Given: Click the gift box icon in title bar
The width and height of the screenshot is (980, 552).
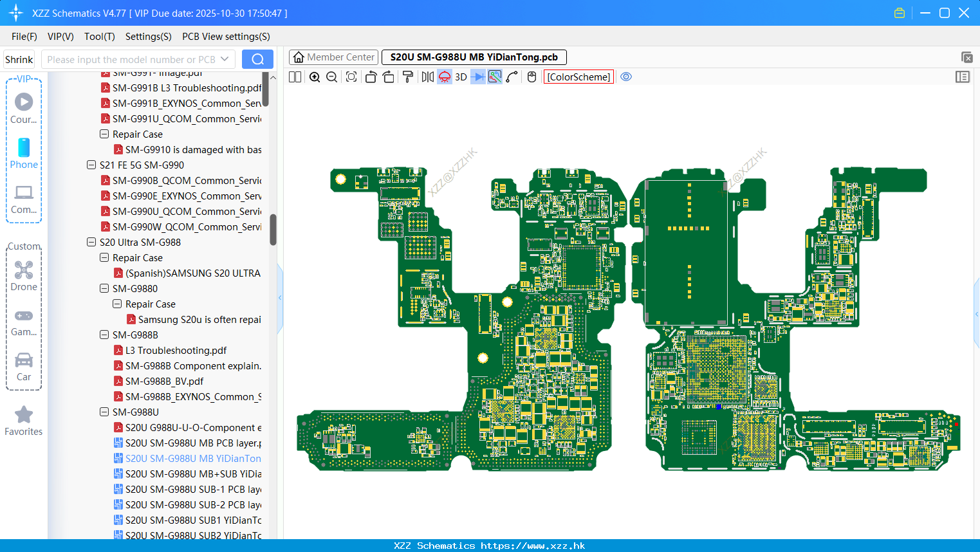Looking at the screenshot, I should [x=900, y=13].
